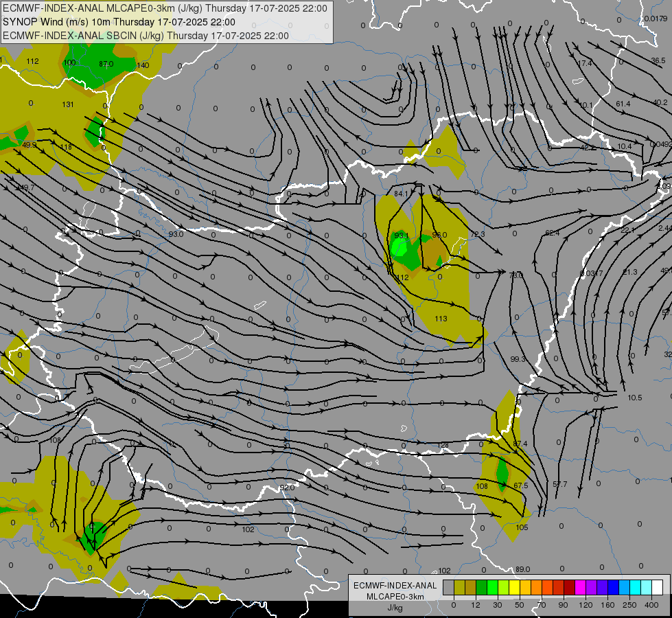This screenshot has width=672, height=618.
Task: Select the dark red legend swatch
Action: tap(570, 588)
